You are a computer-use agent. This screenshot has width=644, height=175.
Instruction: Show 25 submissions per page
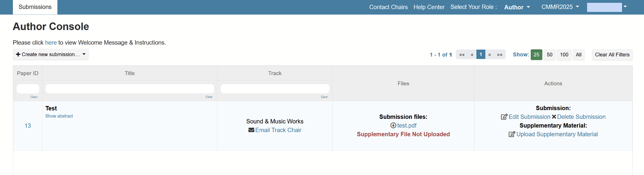[x=536, y=55]
